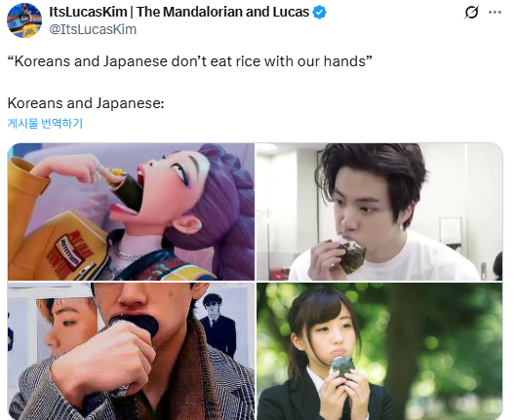Translate the post via 게시물 번역하기
The image size is (516, 420).
45,123
